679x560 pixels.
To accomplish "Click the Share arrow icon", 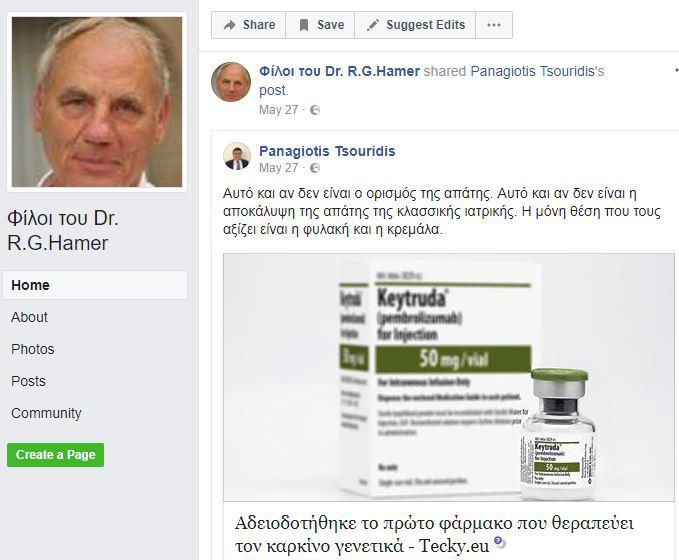I will 230,25.
